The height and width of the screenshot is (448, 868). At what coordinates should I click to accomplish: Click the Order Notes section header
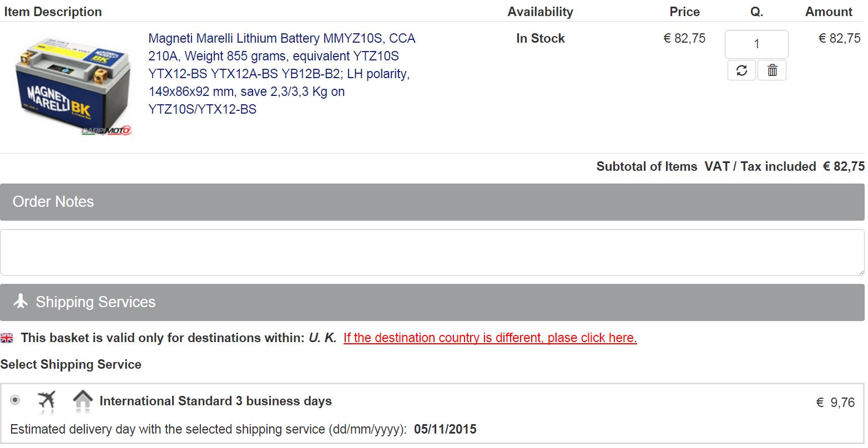tap(432, 202)
